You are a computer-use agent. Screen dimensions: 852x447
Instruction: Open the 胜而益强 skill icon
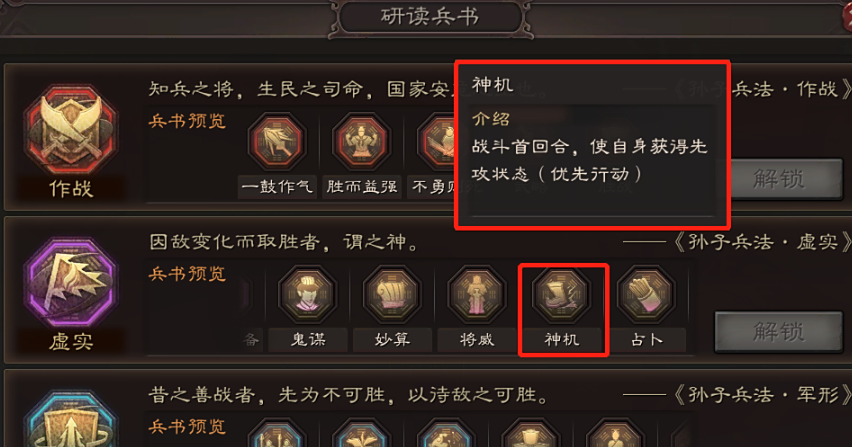(x=362, y=141)
